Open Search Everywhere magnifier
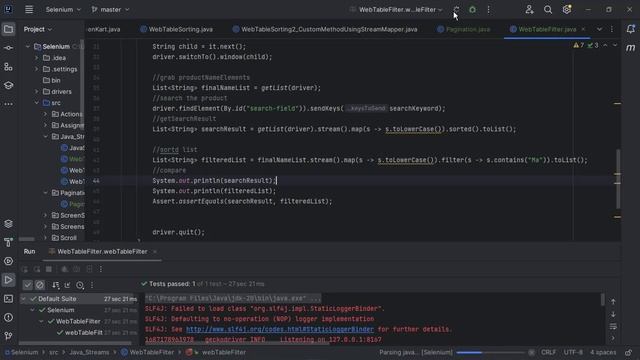The height and width of the screenshot is (360, 640). tap(548, 9)
